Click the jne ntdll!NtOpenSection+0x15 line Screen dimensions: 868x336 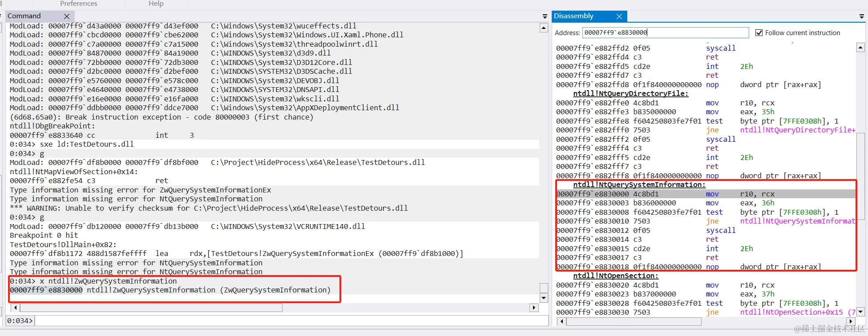(x=706, y=312)
